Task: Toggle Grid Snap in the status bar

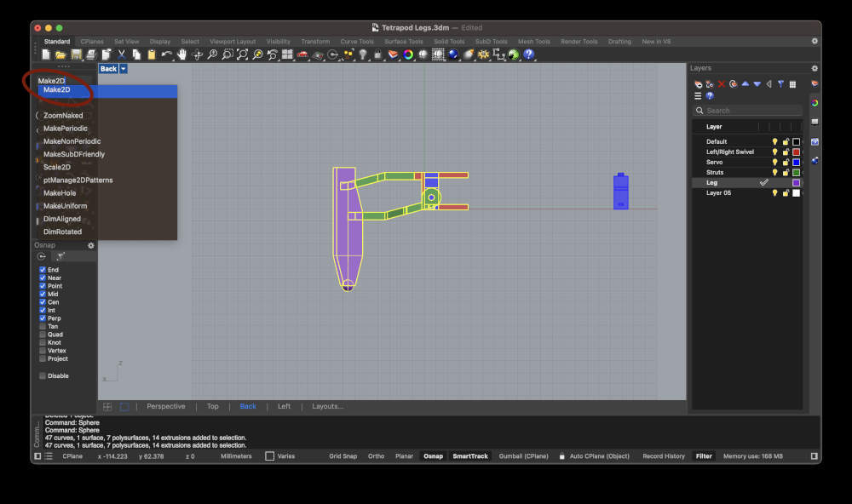Action: point(343,456)
